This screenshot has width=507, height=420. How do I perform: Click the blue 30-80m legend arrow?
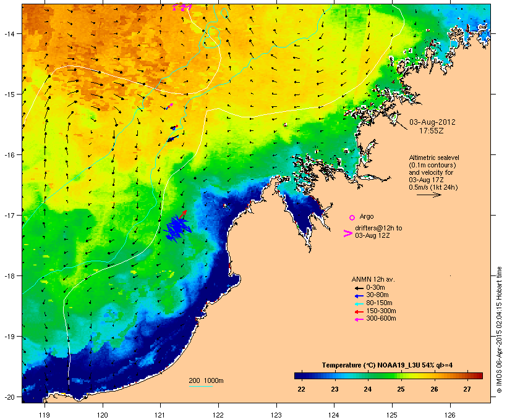(x=359, y=296)
